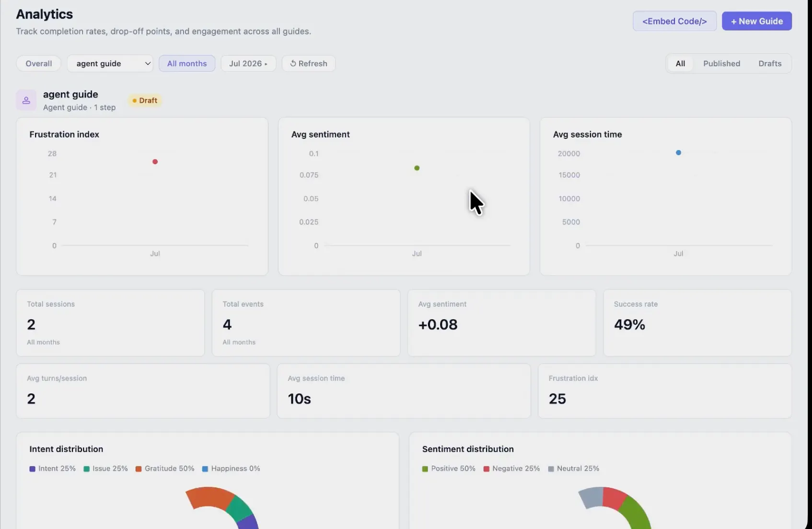Click the Issue 25% legend swatch
Viewport: 812px width, 529px height.
click(x=87, y=469)
